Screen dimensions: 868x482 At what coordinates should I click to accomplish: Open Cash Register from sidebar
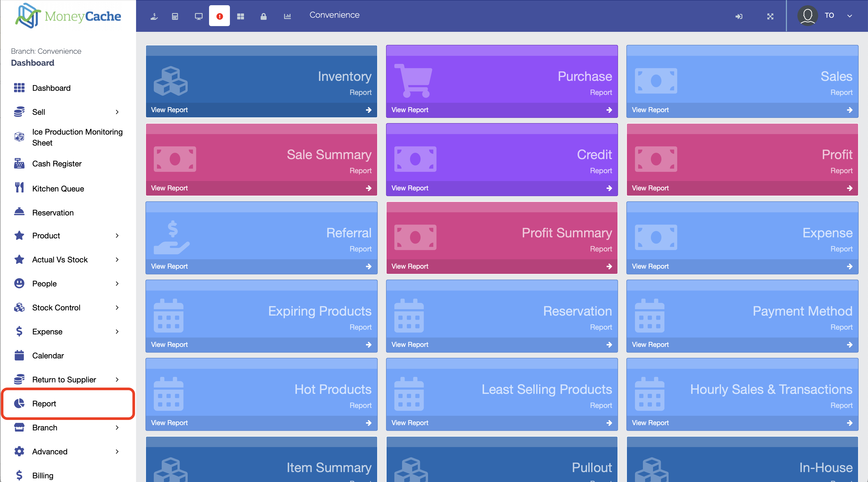[57, 164]
